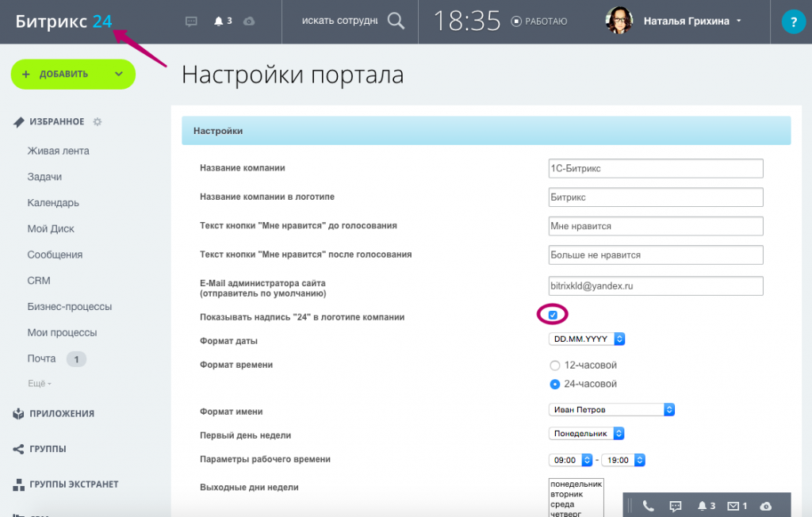Select 12-часовой time format
Image resolution: width=812 pixels, height=517 pixels.
[554, 366]
